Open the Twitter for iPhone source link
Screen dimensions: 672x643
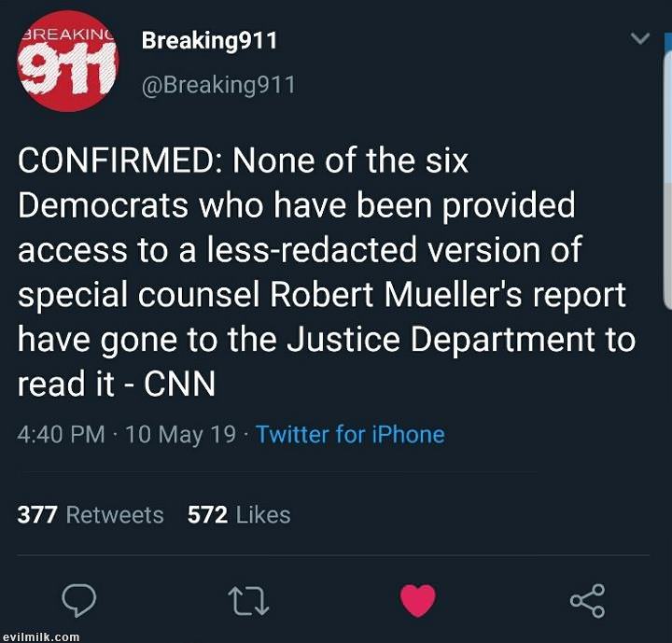[350, 434]
